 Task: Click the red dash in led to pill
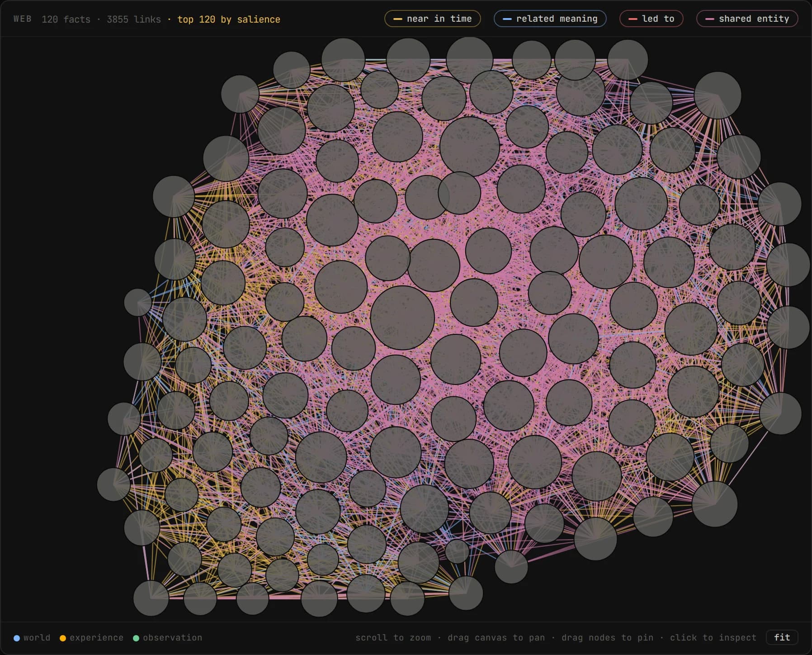coord(633,19)
